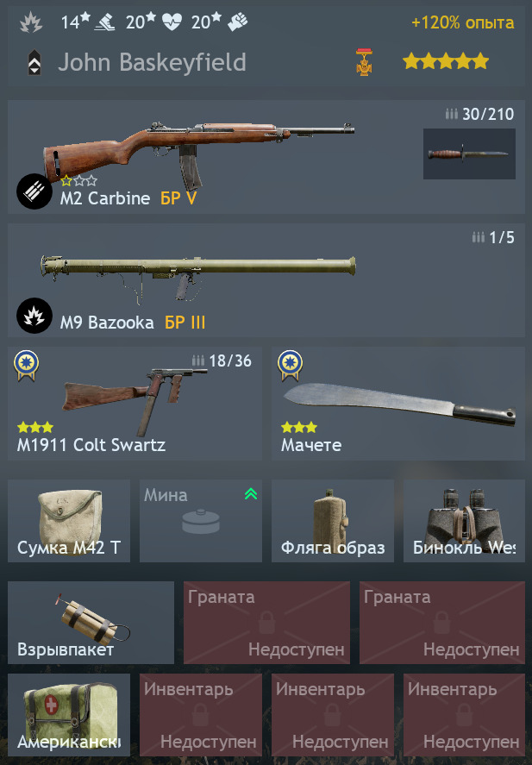
Task: Select the Бинокль binoculars slot
Action: tap(464, 521)
